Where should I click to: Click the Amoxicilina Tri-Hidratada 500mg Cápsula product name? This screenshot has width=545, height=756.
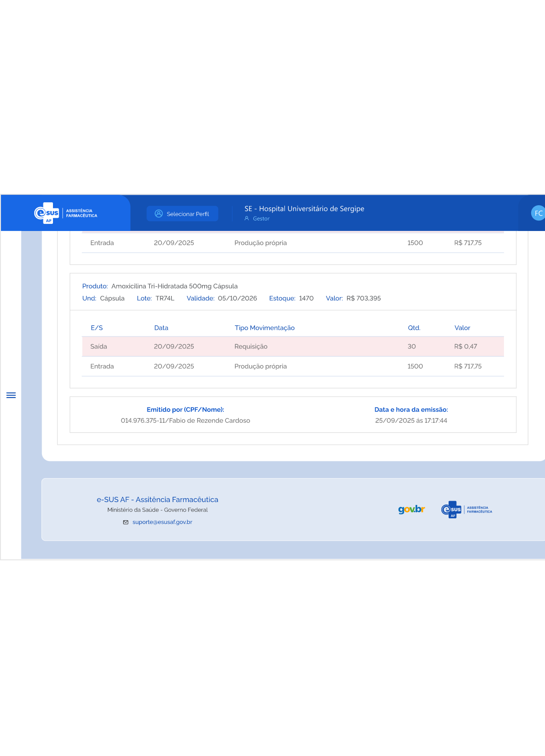click(174, 286)
